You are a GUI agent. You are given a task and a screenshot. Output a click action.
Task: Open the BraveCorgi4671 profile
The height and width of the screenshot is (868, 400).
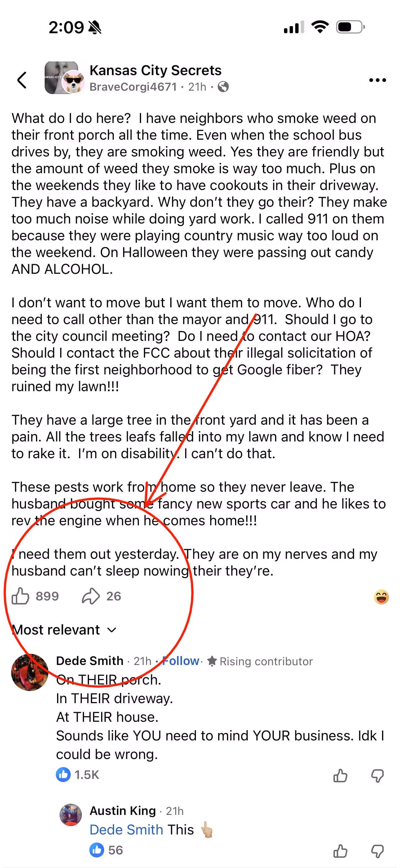coord(133,87)
